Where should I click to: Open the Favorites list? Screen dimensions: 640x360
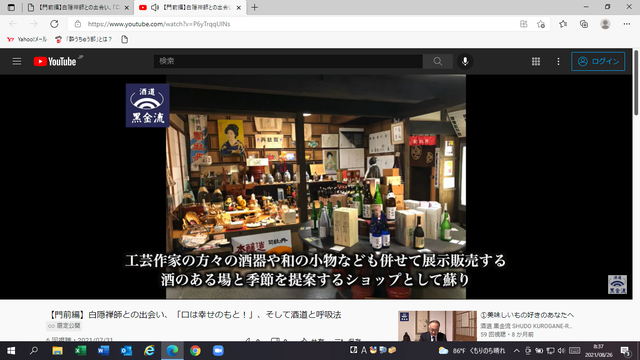[x=563, y=24]
